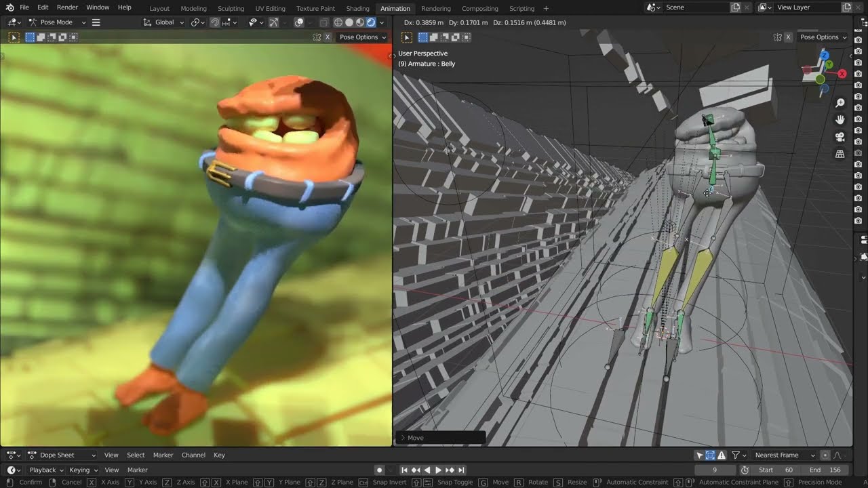Viewport: 868px width, 488px height.
Task: Open the left viewport editor type dropdown
Action: click(x=15, y=22)
